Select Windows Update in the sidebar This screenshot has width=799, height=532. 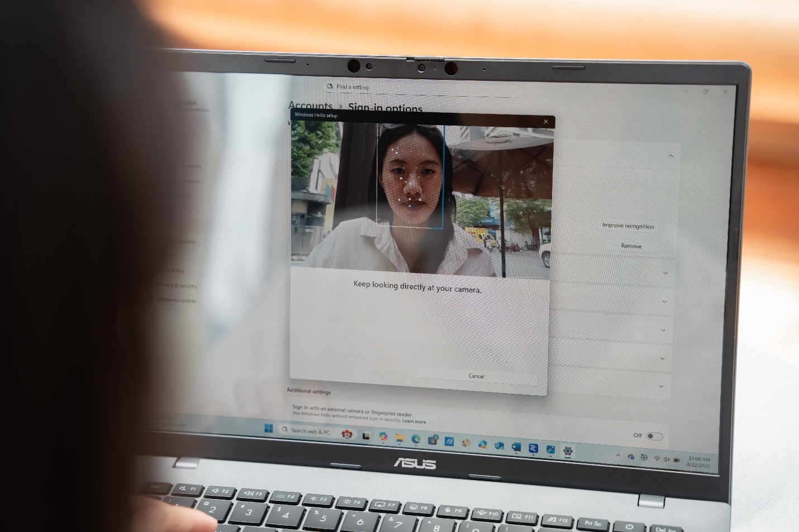coord(176,301)
